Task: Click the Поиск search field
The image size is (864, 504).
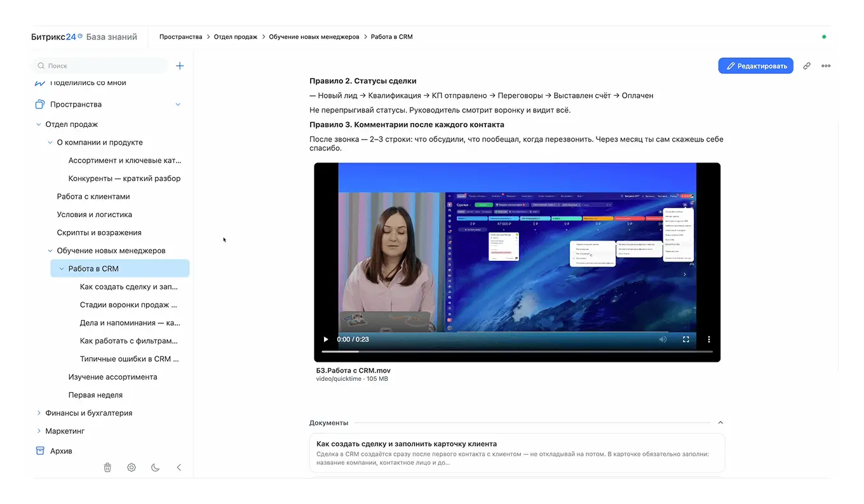Action: point(100,65)
